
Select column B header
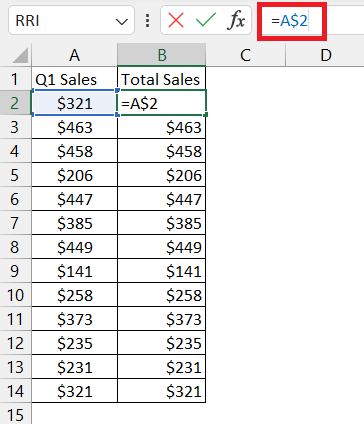point(162,55)
